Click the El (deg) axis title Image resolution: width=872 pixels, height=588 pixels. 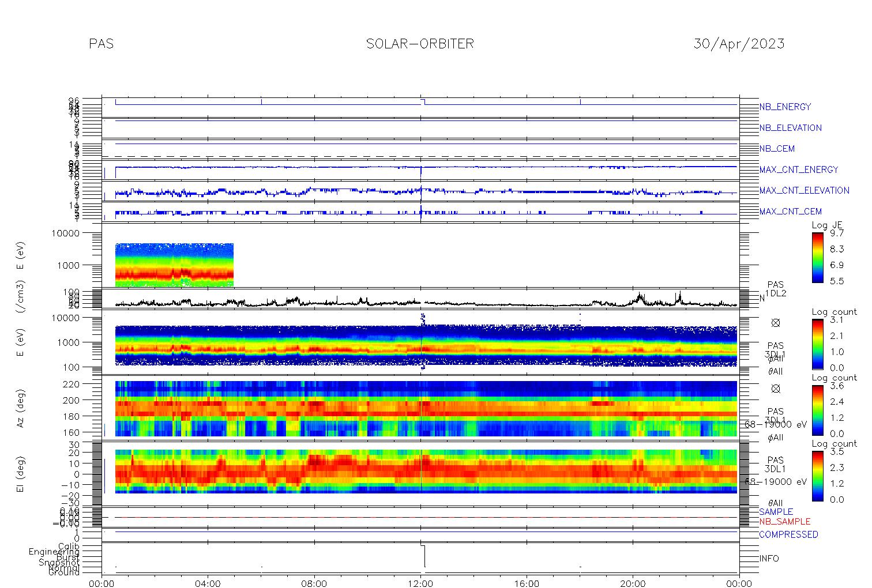20,474
